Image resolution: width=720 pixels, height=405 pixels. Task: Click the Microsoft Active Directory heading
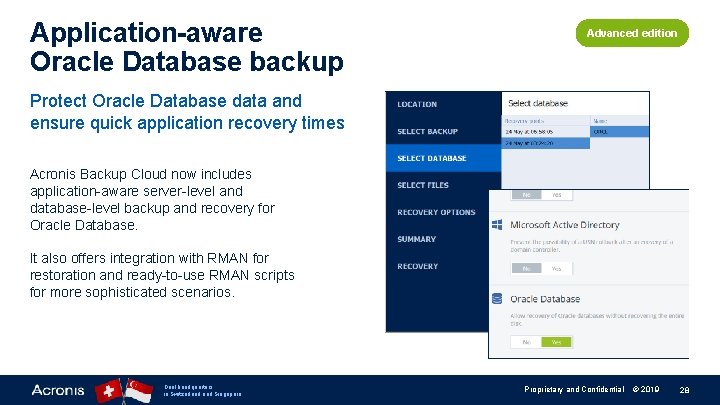coord(565,225)
